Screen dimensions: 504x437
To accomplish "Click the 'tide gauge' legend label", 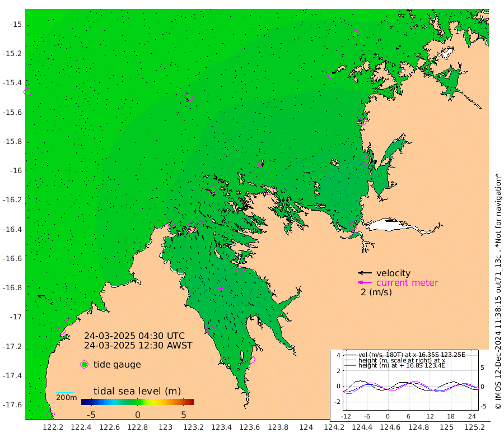I will click(x=118, y=365).
